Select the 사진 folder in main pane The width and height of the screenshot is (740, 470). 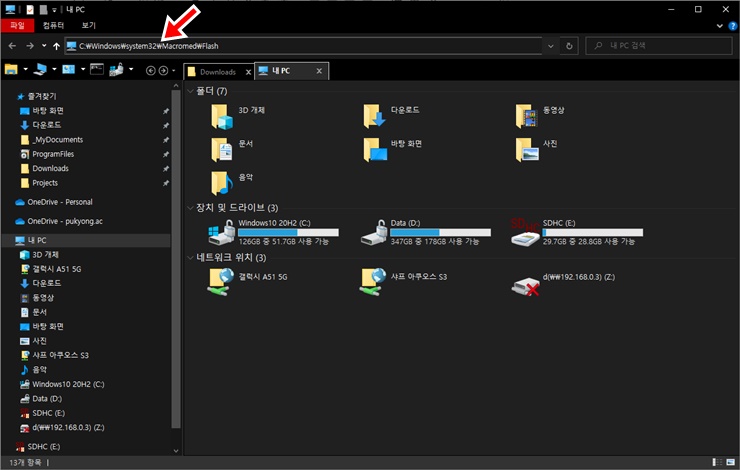(x=537, y=150)
